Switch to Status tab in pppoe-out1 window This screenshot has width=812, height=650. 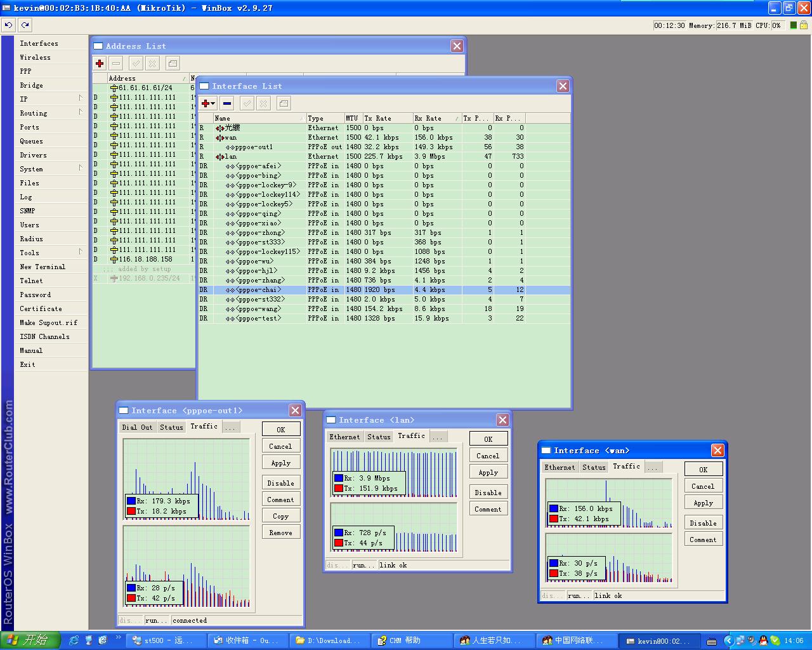(x=171, y=427)
